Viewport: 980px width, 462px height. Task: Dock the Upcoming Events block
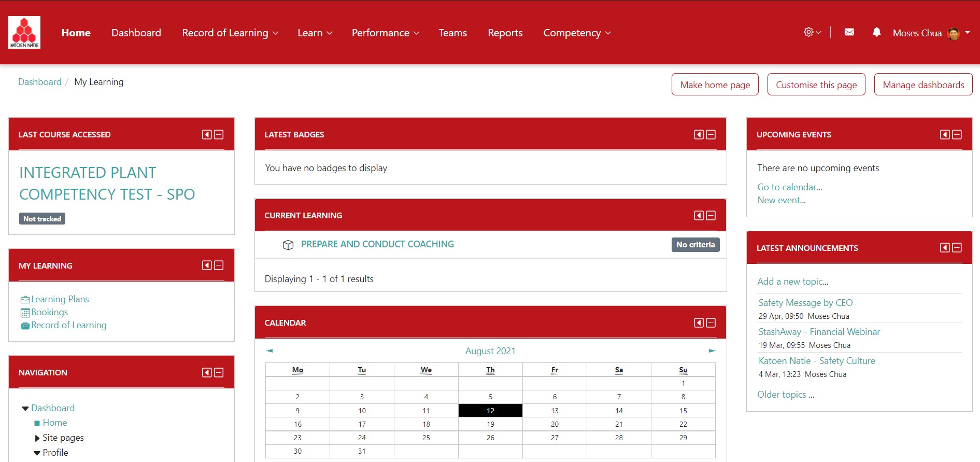945,135
